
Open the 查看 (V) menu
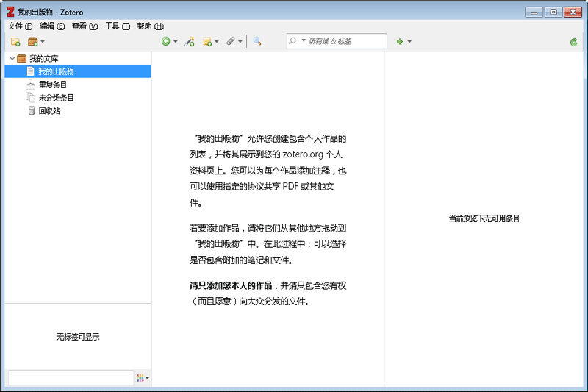(85, 26)
